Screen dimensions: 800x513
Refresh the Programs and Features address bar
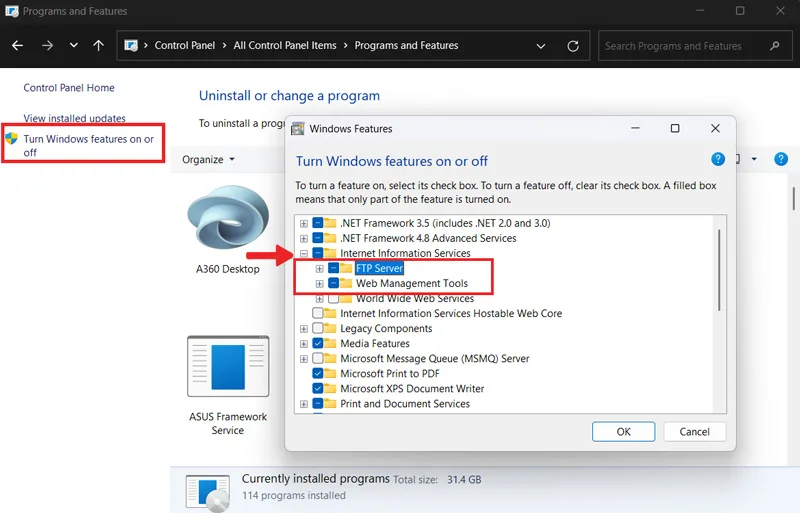(573, 46)
